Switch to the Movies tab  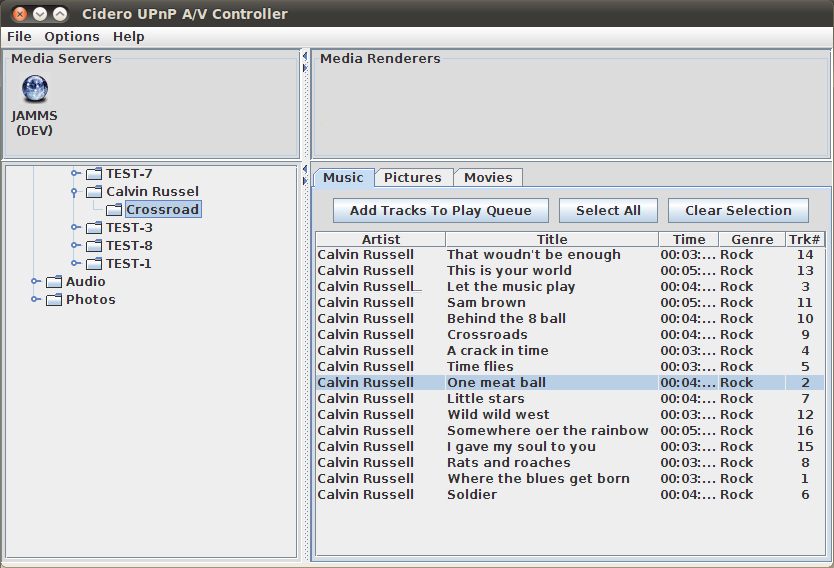(488, 178)
